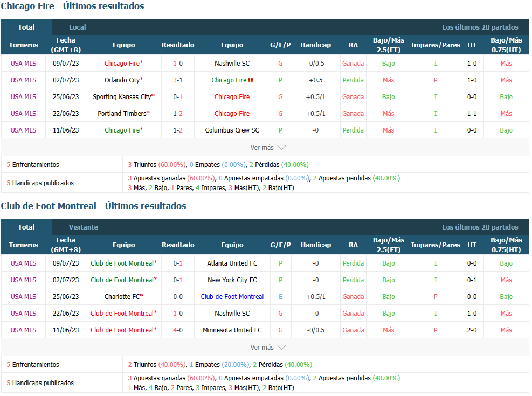Viewport: 532px width, 396px height.
Task: Click the +0.5 handicap value in the Orlando City row
Action: [315, 80]
